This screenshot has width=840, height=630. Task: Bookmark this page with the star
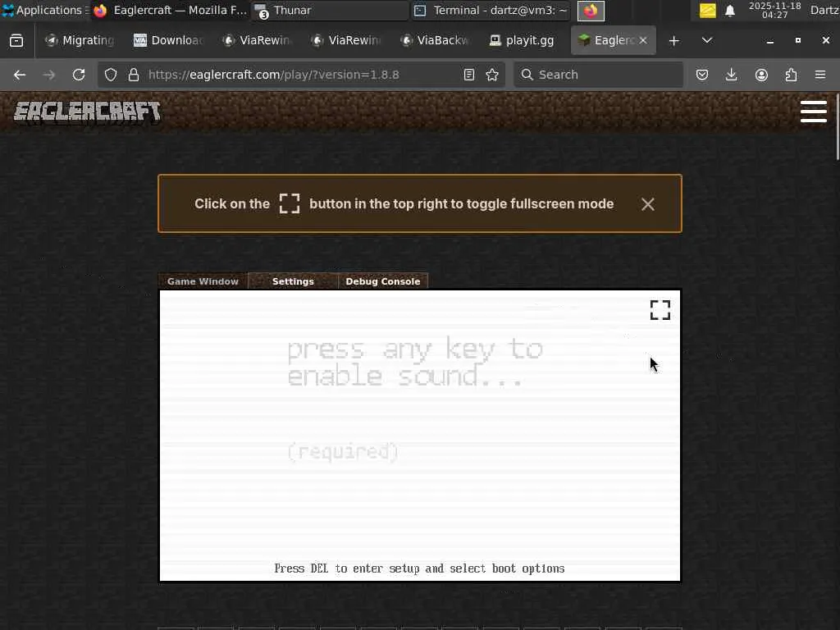(492, 75)
